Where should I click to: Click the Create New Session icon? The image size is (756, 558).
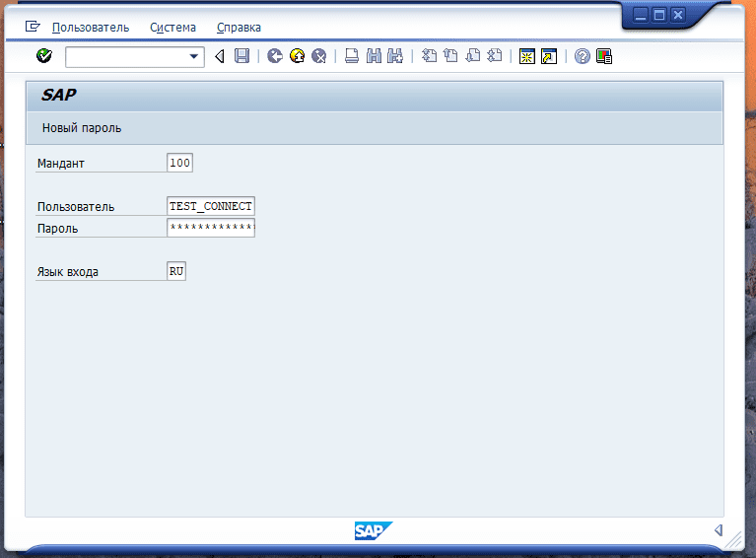pos(527,56)
